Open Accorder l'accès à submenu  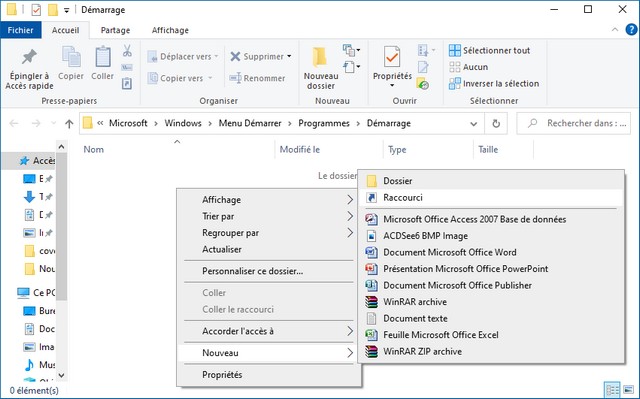pyautogui.click(x=269, y=331)
